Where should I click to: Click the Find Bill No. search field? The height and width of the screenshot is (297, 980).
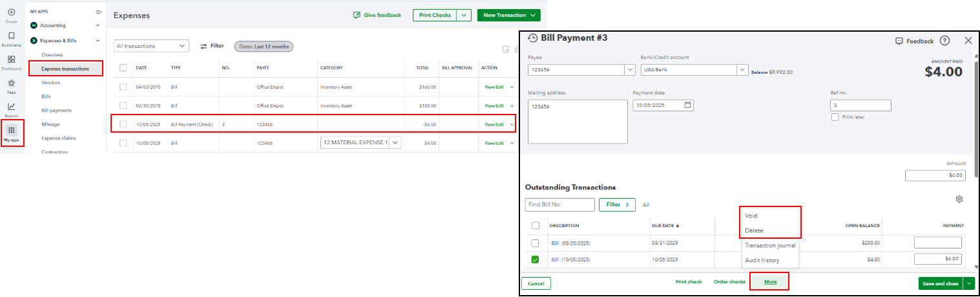[x=559, y=204]
